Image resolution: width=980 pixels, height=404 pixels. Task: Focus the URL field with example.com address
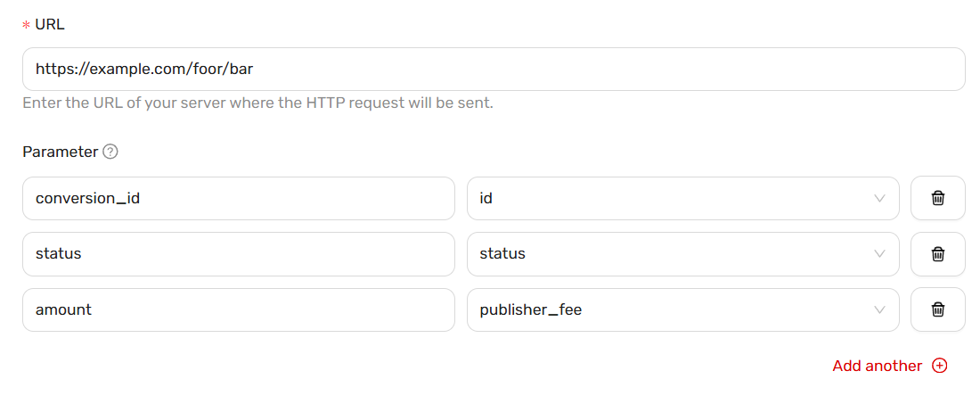pos(494,69)
